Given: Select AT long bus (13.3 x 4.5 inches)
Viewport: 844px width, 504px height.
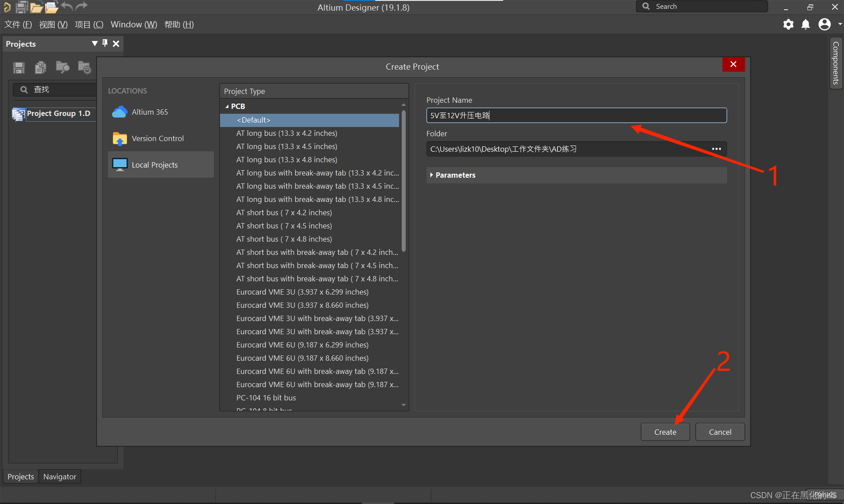Looking at the screenshot, I should pos(310,146).
